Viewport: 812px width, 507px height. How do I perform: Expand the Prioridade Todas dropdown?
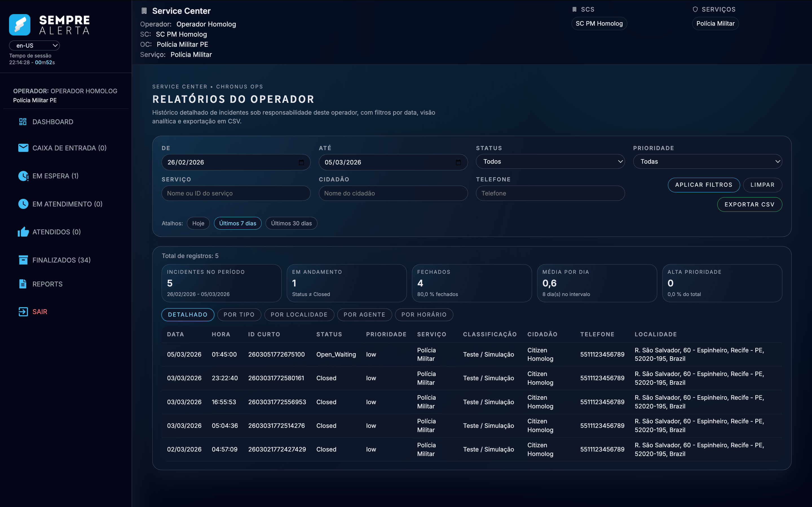707,162
